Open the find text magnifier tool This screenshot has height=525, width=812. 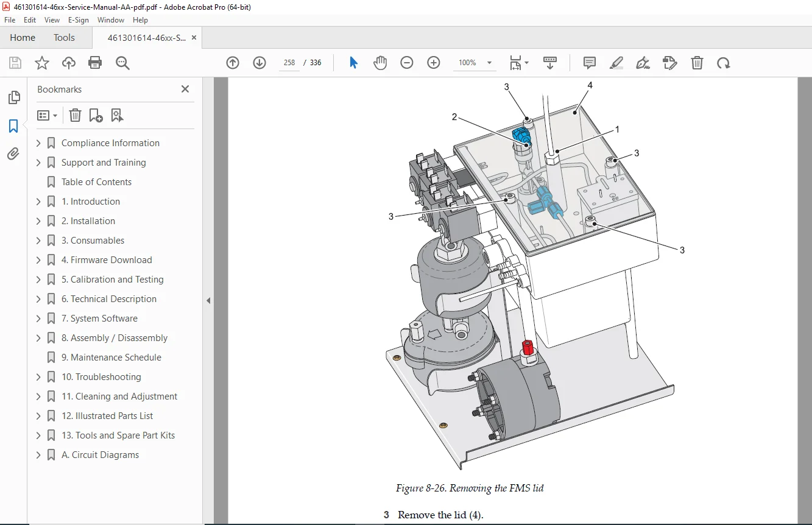point(122,63)
